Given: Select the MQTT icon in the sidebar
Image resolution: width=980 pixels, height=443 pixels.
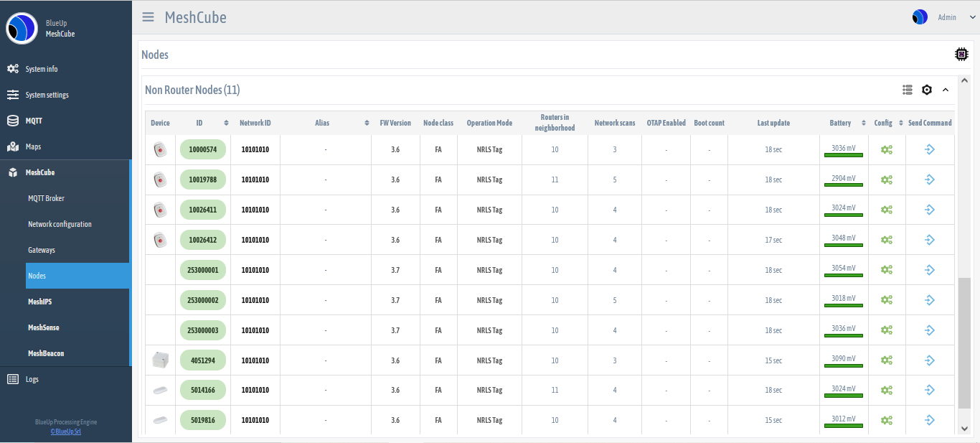Looking at the screenshot, I should tap(12, 121).
